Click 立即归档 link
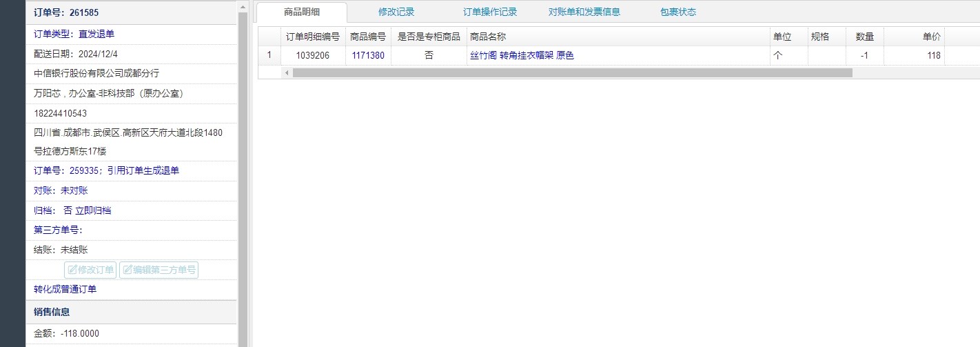980x347 pixels. (93, 210)
